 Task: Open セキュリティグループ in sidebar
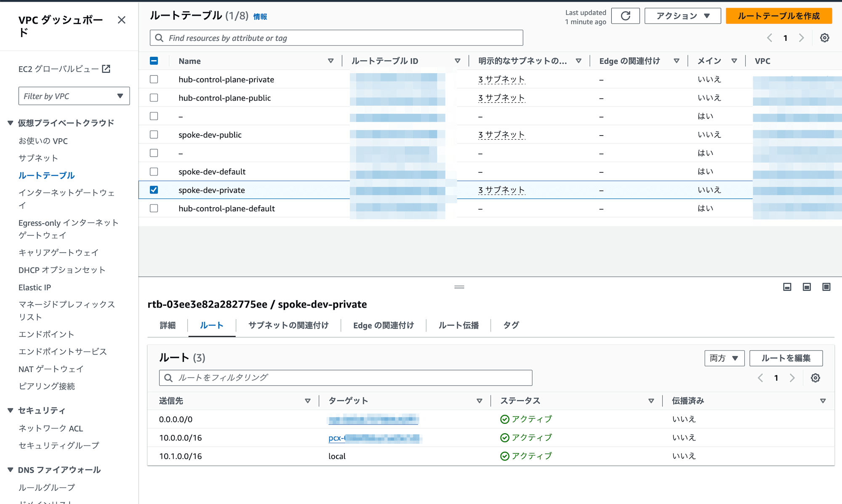59,446
